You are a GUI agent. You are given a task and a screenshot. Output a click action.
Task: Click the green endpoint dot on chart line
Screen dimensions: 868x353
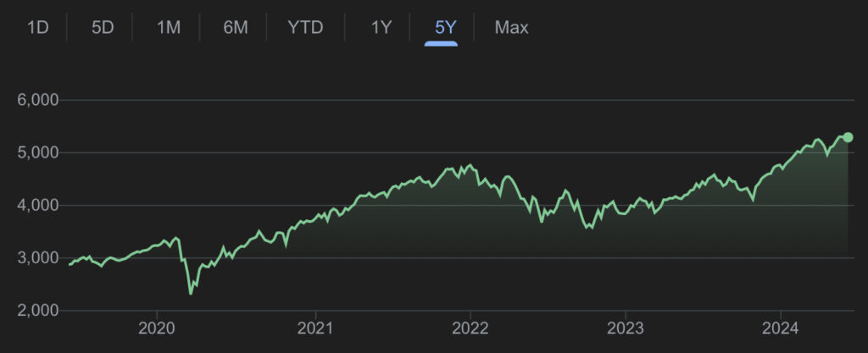tap(848, 137)
